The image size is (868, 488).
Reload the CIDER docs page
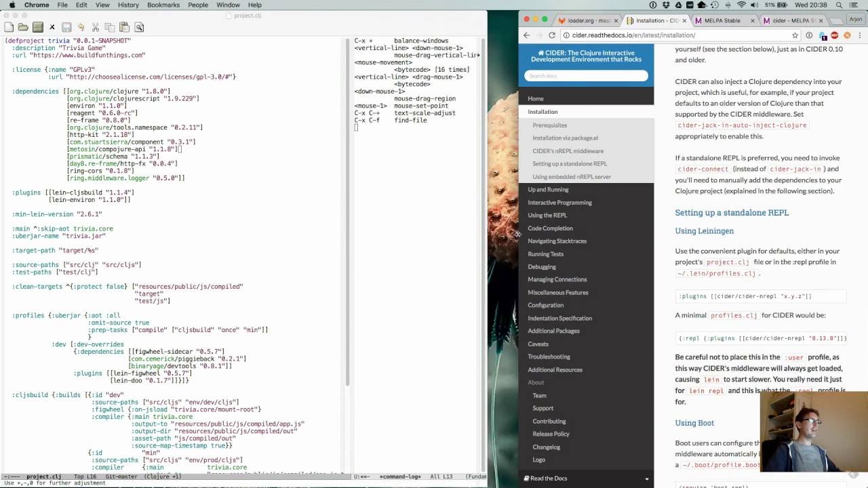(552, 35)
